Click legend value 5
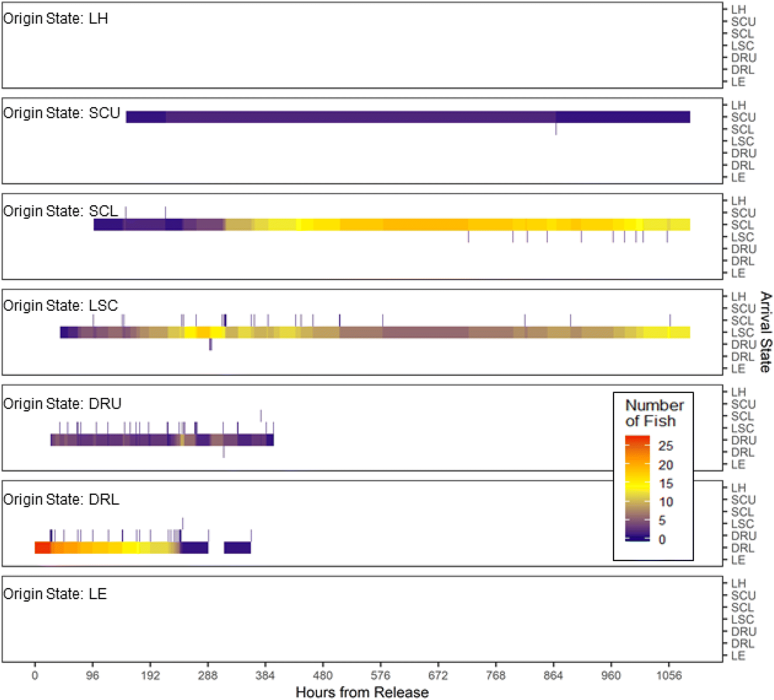This screenshot has width=774, height=700. (x=662, y=521)
